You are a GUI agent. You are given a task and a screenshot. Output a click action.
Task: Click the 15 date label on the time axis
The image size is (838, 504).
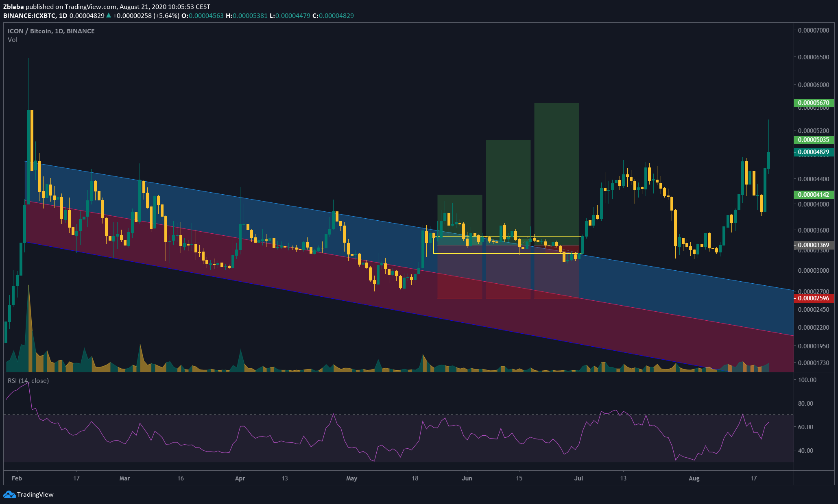pyautogui.click(x=519, y=478)
